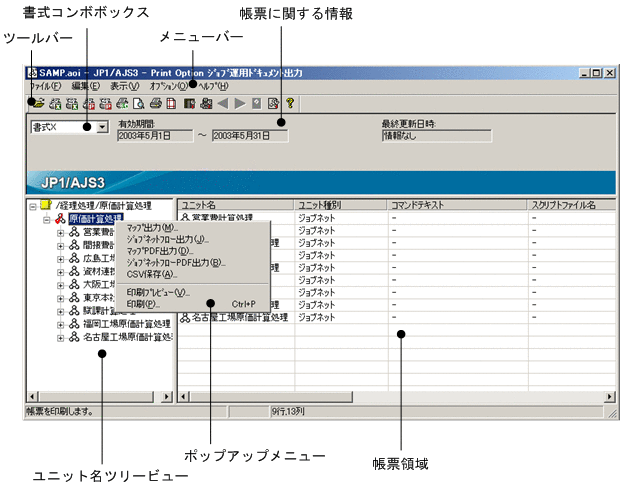
Task: Open the ヘルプ(H) menu
Action: click(213, 86)
